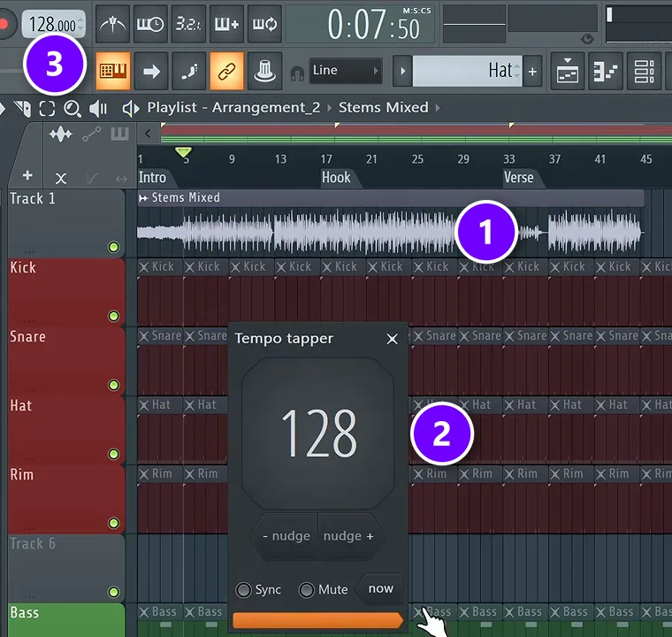
Task: Open the Stems Mixed clip menu
Action: coord(143,198)
